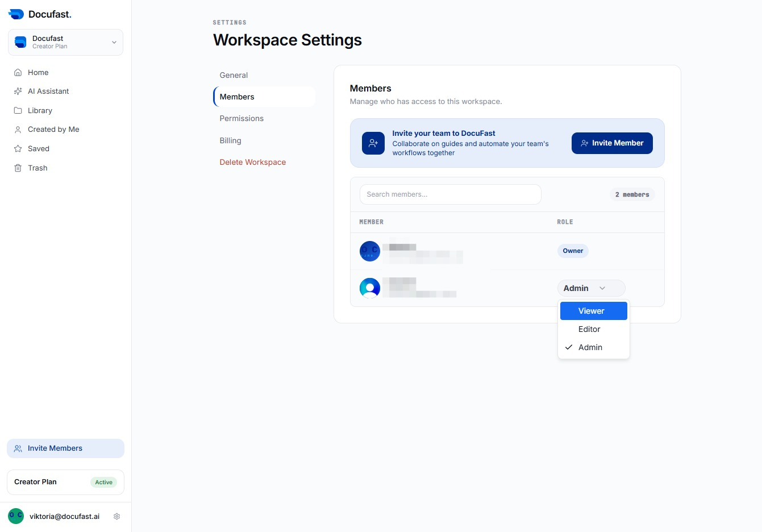
Task: Open the Permissions settings tab
Action: pos(264,118)
